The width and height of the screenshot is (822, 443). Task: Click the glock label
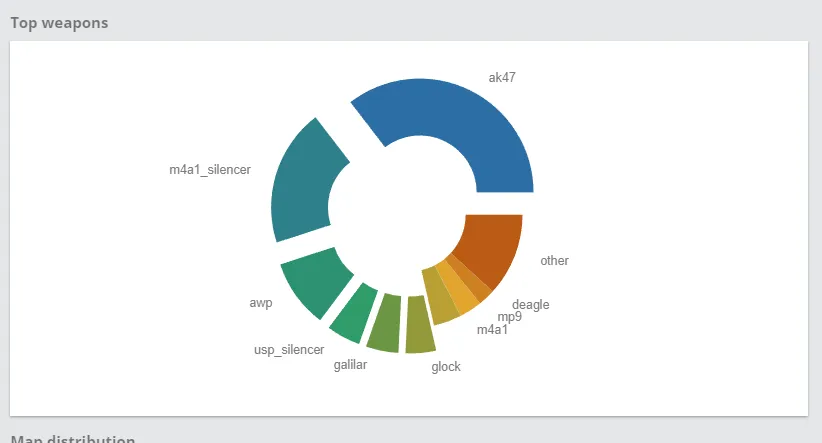point(446,366)
